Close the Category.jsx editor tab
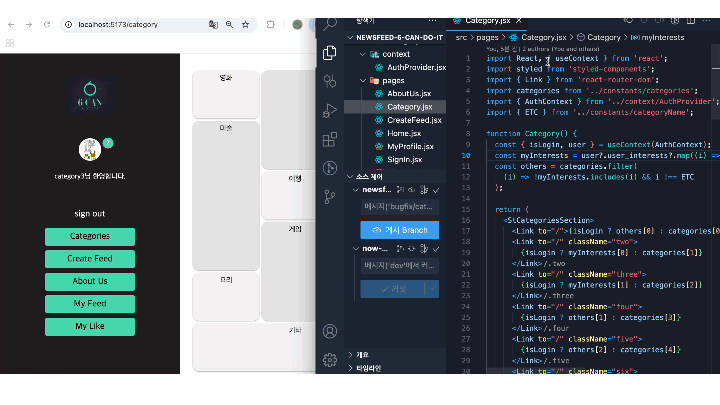This screenshot has width=720, height=405. (x=519, y=21)
